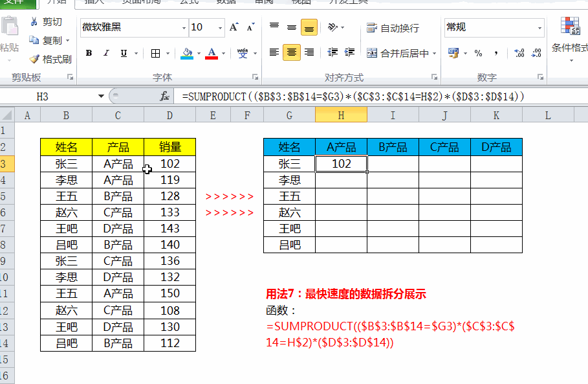Apply the red font color A
The width and height of the screenshot is (588, 384).
click(212, 53)
